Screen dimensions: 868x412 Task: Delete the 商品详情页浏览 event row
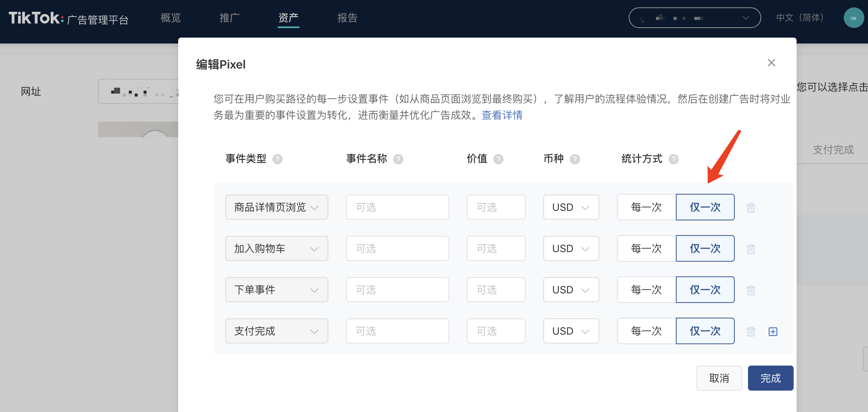tap(751, 208)
